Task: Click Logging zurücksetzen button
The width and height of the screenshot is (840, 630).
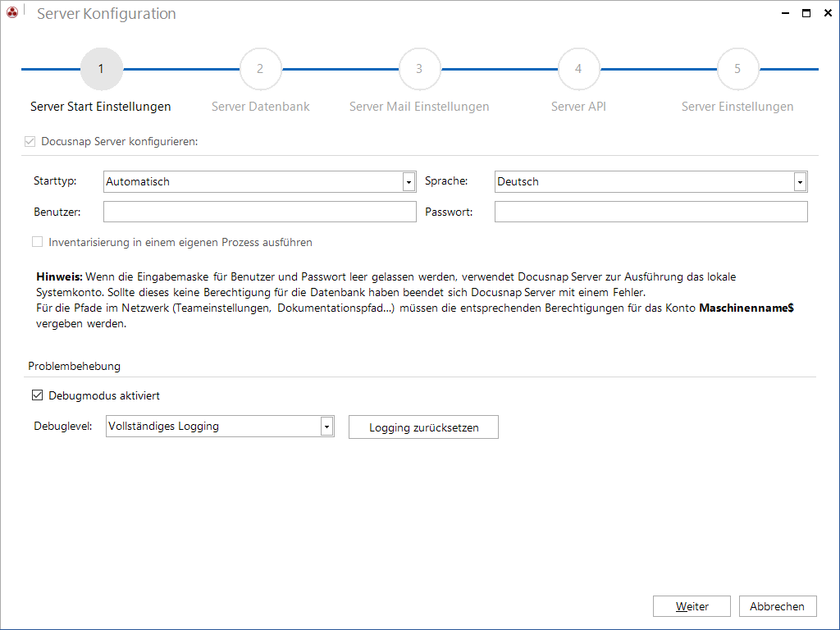Action: [423, 427]
